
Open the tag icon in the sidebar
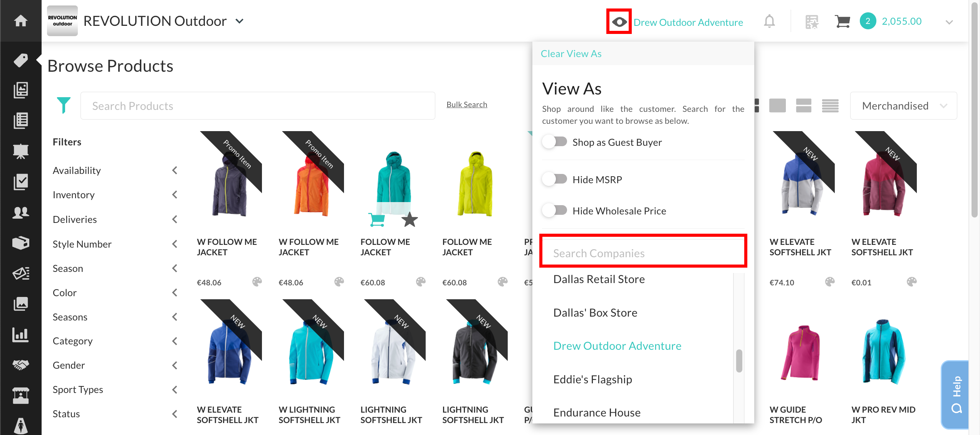coord(20,60)
